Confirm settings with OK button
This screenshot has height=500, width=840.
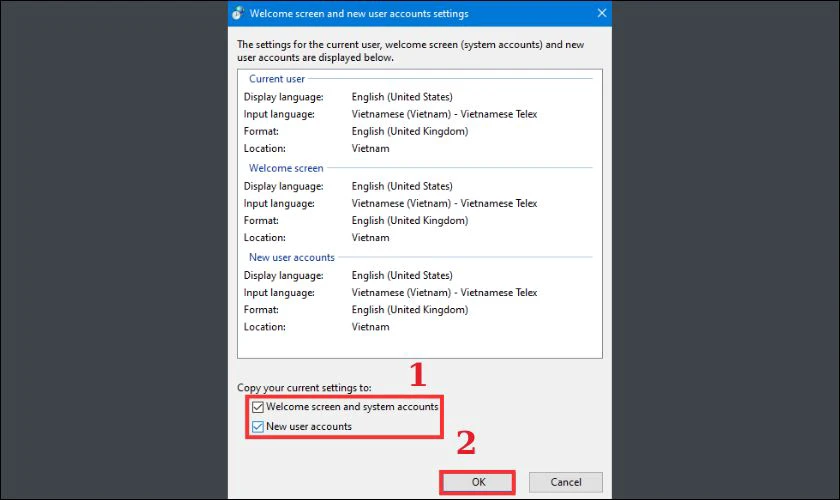477,482
